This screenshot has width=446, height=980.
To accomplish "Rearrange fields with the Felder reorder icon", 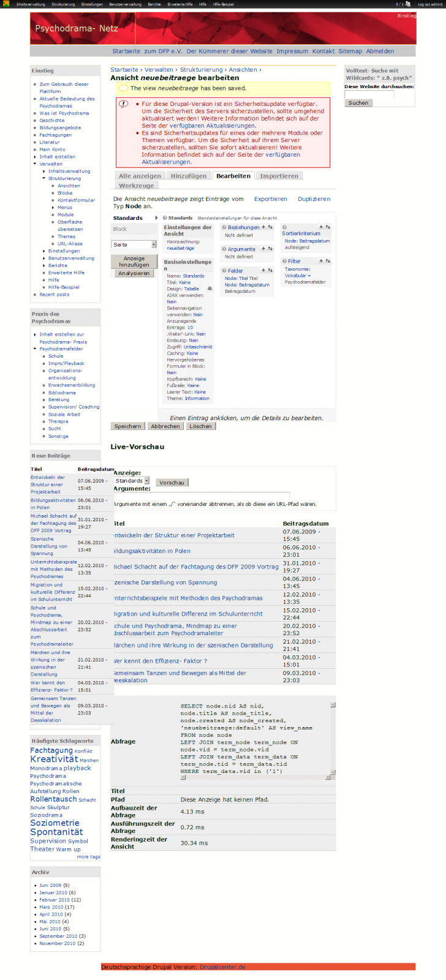I will (270, 270).
